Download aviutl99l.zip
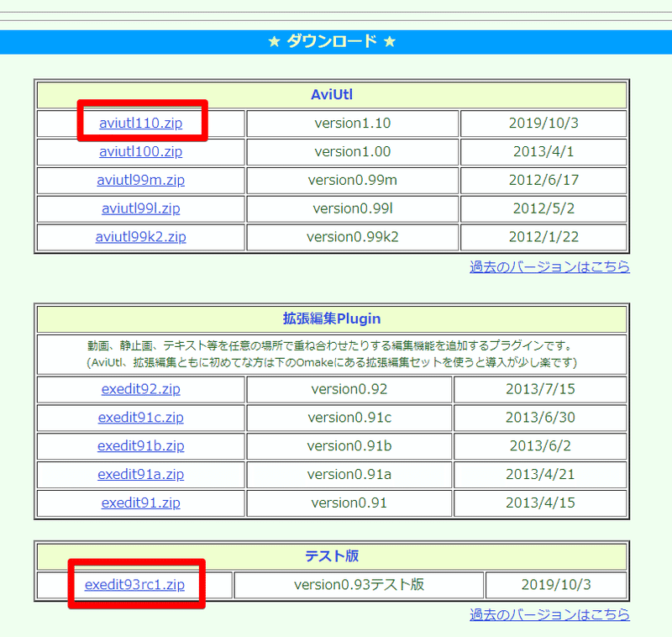Viewport: 672px width, 637px height. [x=140, y=208]
